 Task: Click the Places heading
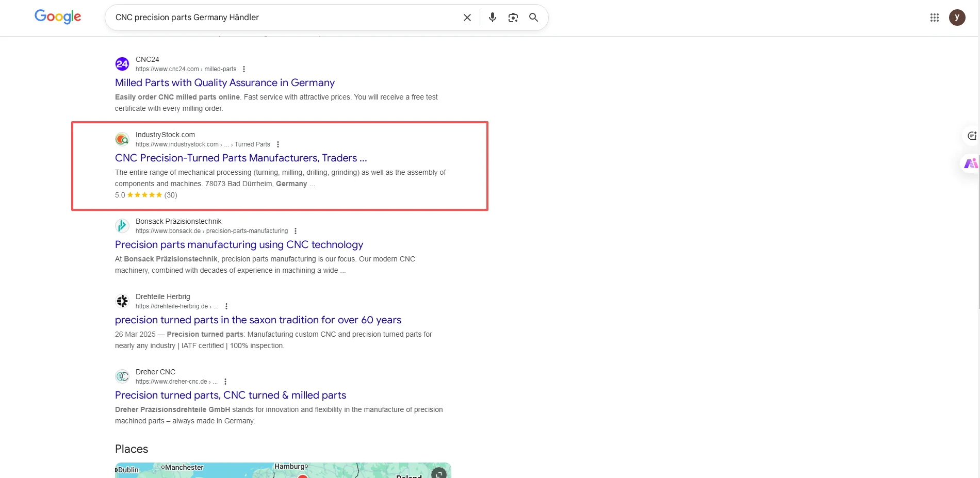[x=132, y=449]
